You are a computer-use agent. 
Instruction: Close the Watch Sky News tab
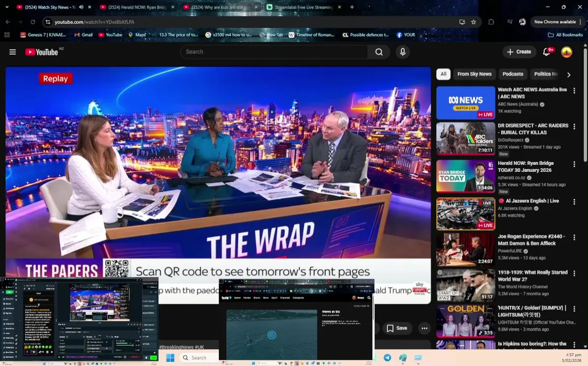(89, 7)
